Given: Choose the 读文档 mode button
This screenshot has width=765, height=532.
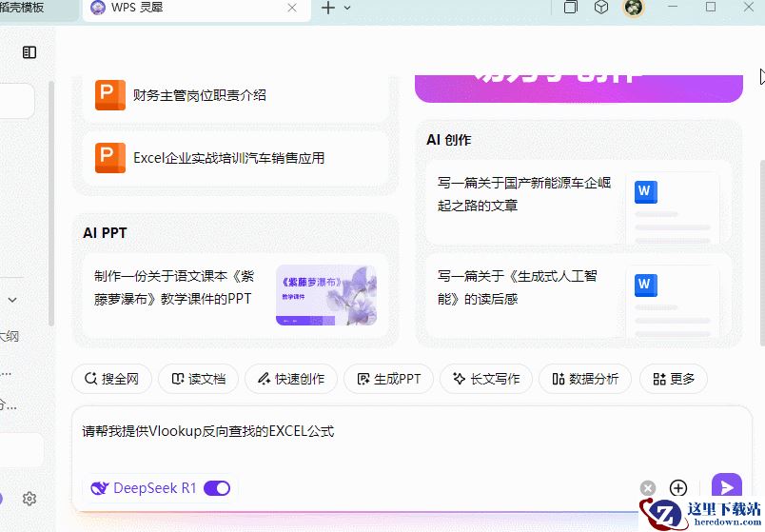Looking at the screenshot, I should (198, 379).
